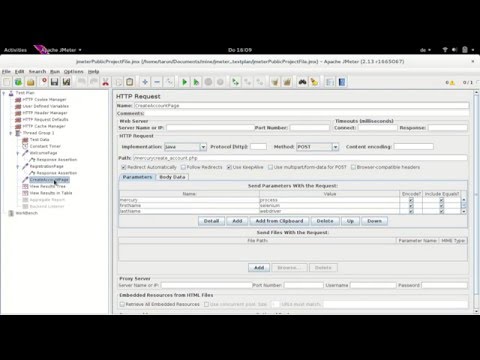
Task: Save the test plan with floppy icon
Action: 55,82
